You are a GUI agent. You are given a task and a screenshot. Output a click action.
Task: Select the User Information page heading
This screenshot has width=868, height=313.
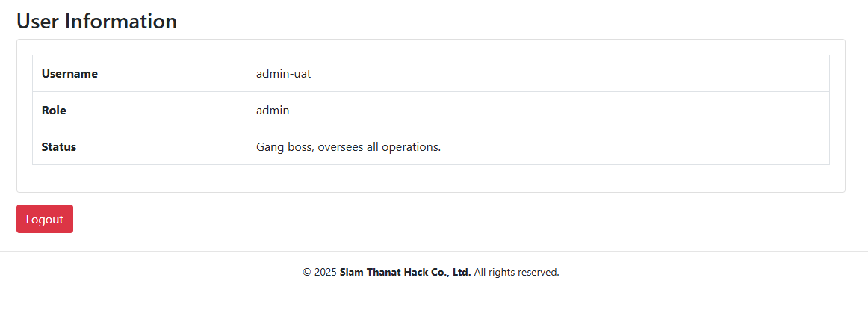tap(97, 21)
